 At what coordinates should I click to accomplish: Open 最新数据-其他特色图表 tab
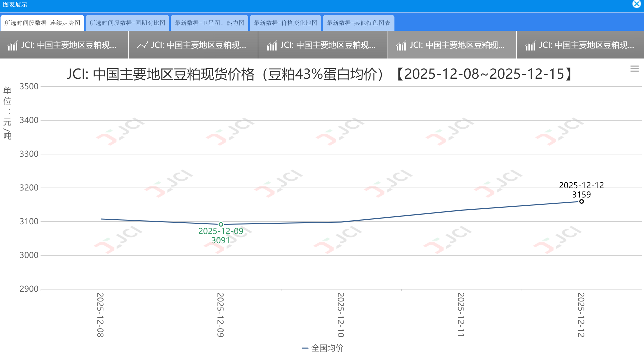(358, 23)
